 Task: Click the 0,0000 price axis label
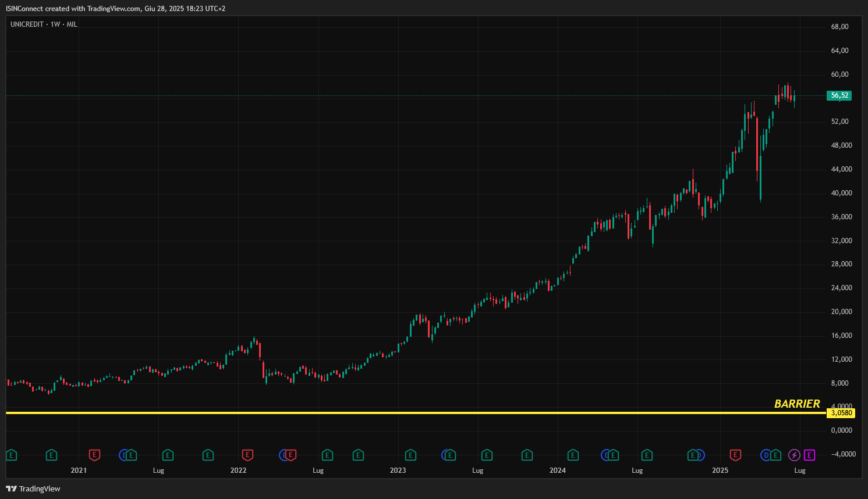841,430
